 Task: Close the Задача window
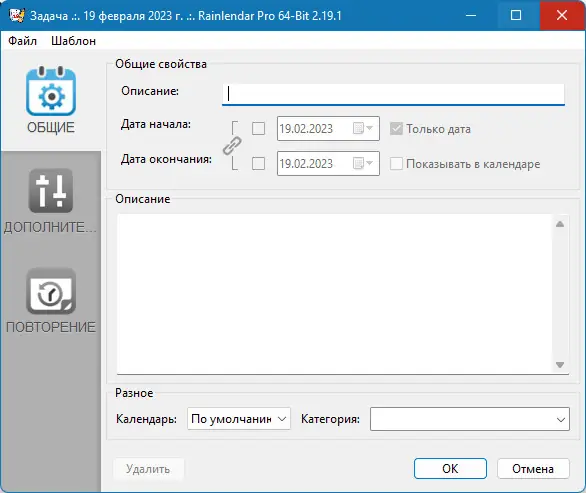pos(562,15)
